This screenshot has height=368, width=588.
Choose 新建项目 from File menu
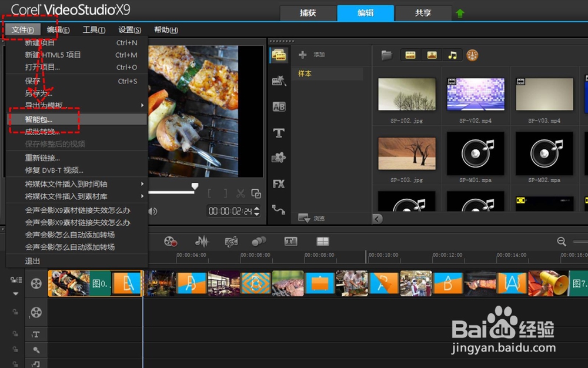pyautogui.click(x=77, y=43)
